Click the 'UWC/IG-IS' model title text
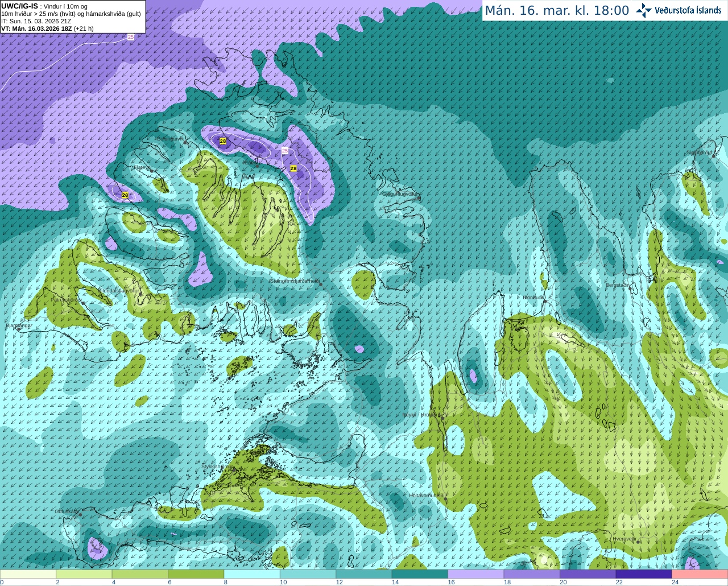This screenshot has height=586, width=728. (x=20, y=6)
